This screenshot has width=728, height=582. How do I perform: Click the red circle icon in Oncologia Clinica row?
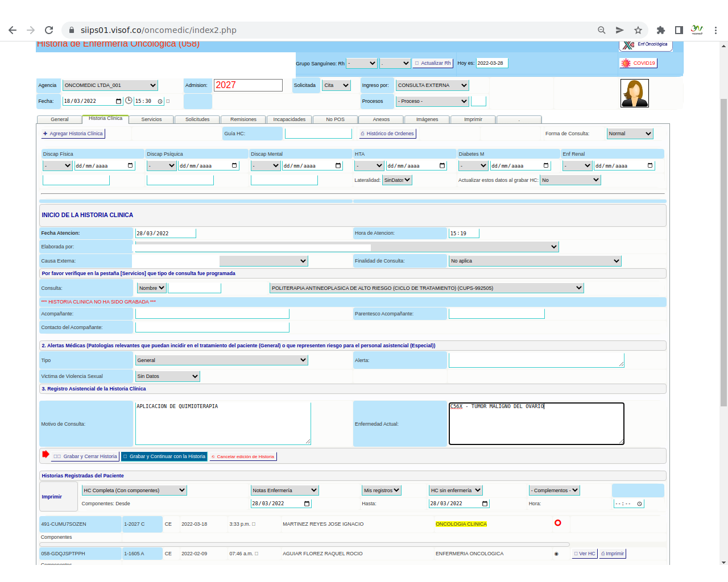point(557,523)
